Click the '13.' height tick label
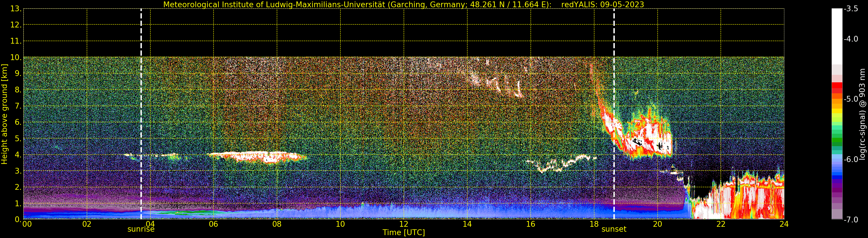The width and height of the screenshot is (868, 238). pos(16,9)
